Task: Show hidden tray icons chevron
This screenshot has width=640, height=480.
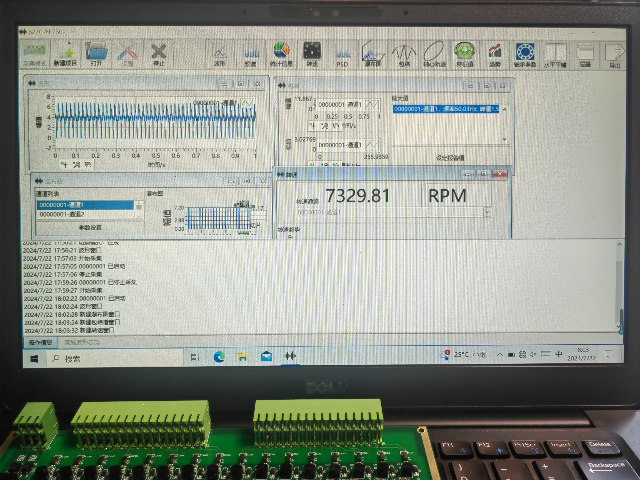Action: click(x=500, y=355)
